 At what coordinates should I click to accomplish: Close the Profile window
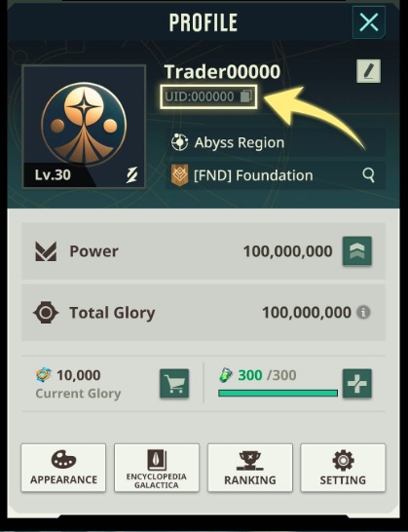click(369, 22)
